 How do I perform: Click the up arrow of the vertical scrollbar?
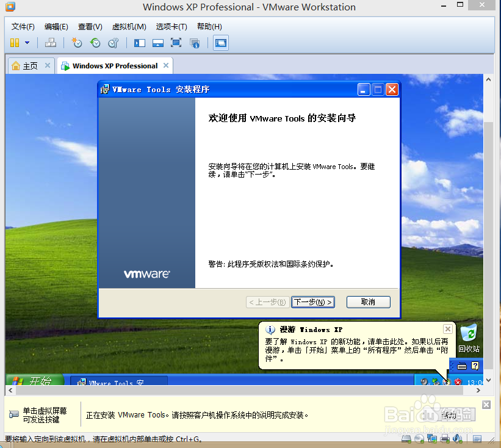click(488, 79)
